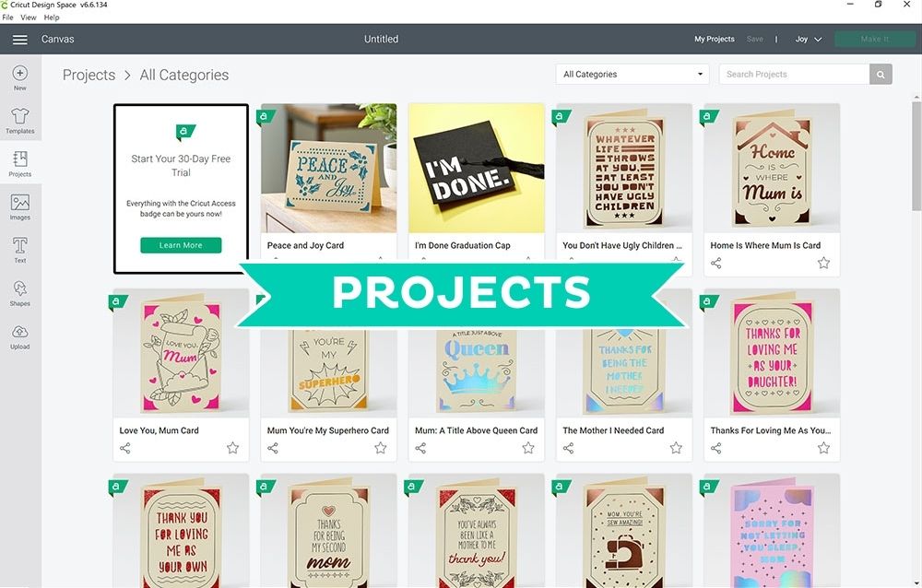Click the Canvas label in header
This screenshot has height=588, width=922.
(57, 40)
